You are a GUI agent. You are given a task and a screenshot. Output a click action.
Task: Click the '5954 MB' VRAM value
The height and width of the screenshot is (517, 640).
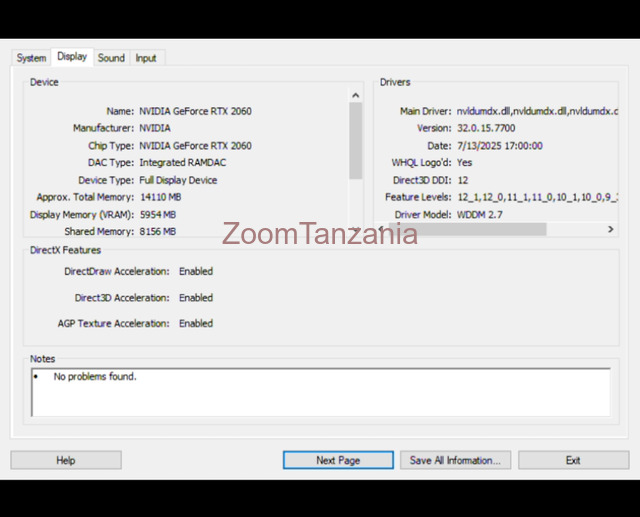pos(158,215)
